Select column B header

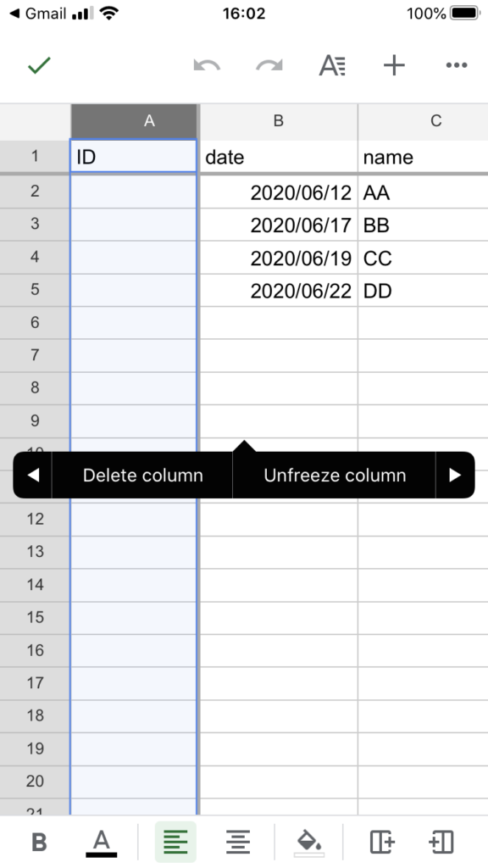click(278, 121)
